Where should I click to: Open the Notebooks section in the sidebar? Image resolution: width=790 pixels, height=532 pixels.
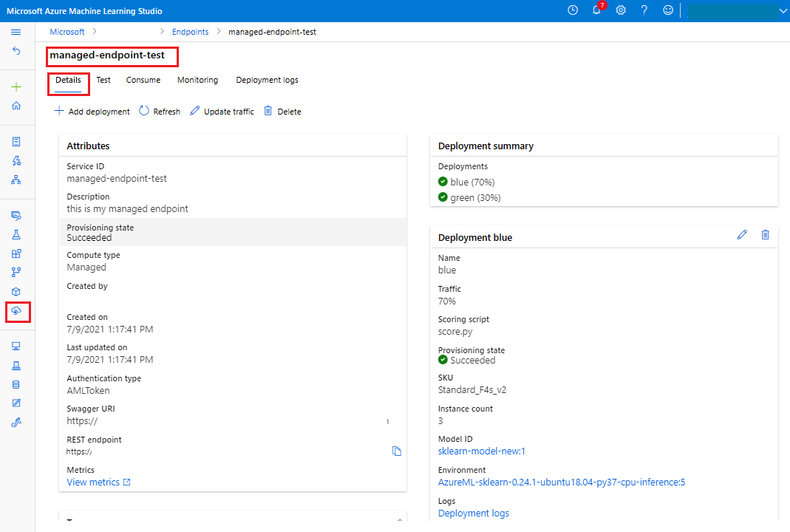coord(17,141)
